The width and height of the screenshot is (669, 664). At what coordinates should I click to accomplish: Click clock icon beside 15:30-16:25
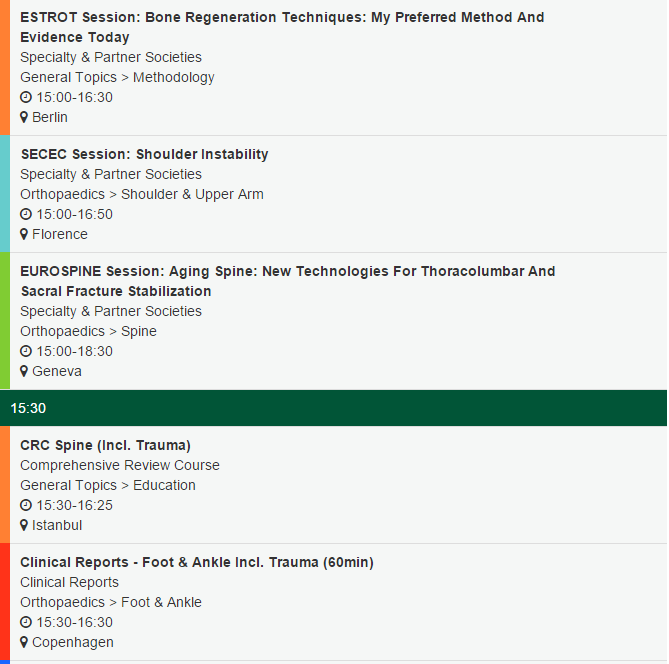pyautogui.click(x=26, y=506)
